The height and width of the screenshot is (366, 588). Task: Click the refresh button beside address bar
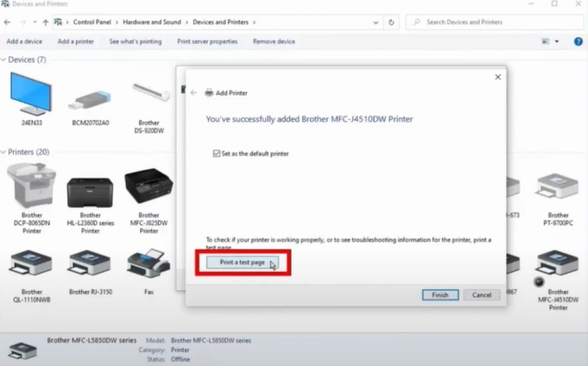[x=393, y=21]
